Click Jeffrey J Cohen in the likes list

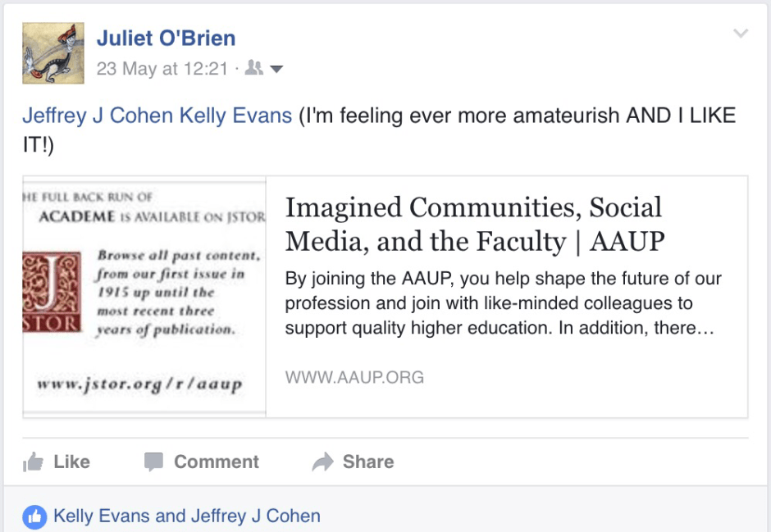click(x=255, y=516)
